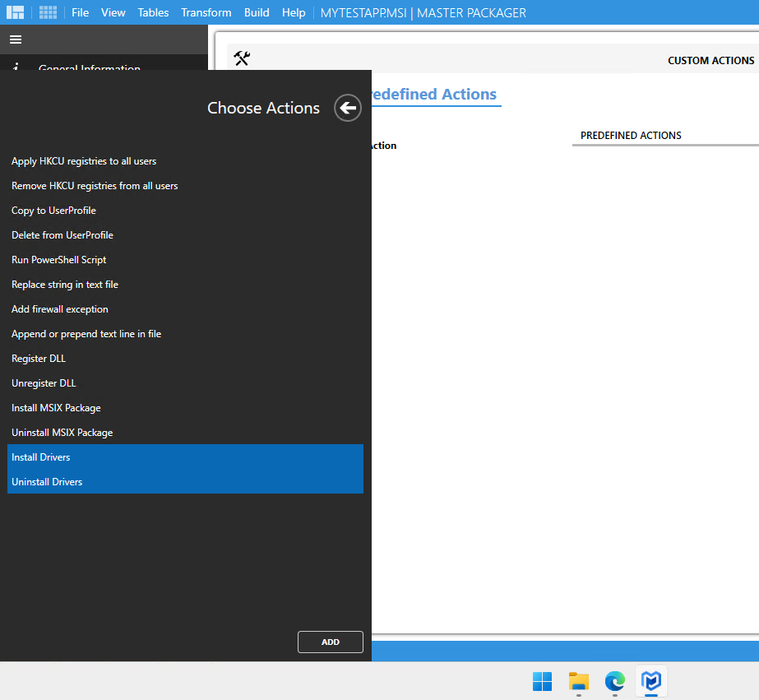
Task: Click the Master Packager layout icon
Action: (15, 12)
